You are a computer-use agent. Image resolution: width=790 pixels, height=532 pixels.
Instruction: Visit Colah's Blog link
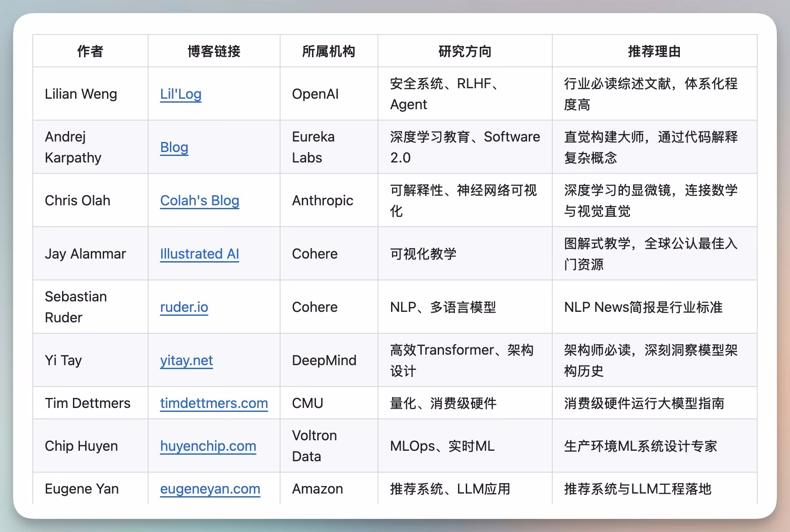click(x=199, y=200)
